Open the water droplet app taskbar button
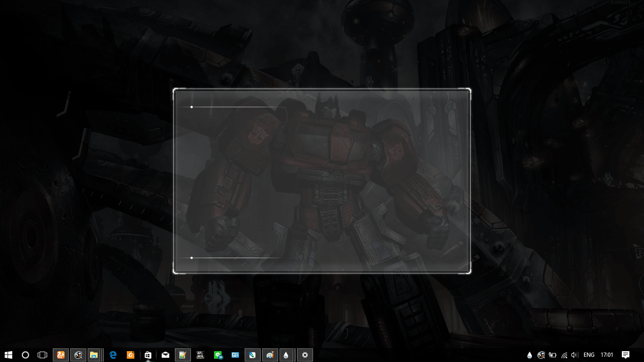 click(286, 355)
